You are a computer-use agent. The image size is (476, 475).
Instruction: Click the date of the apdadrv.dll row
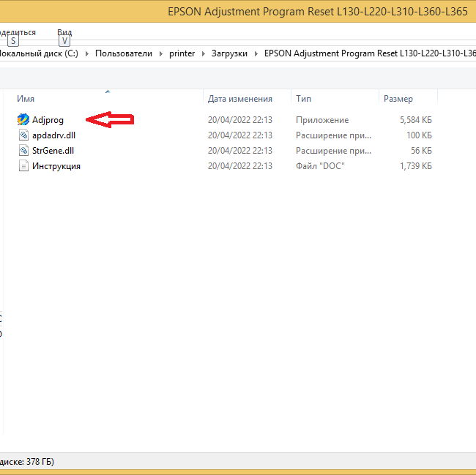(x=239, y=135)
